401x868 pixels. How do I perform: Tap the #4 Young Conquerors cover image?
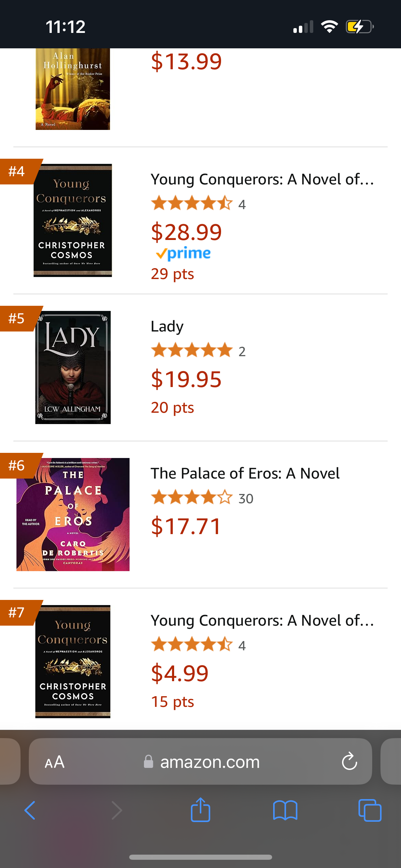click(x=73, y=220)
